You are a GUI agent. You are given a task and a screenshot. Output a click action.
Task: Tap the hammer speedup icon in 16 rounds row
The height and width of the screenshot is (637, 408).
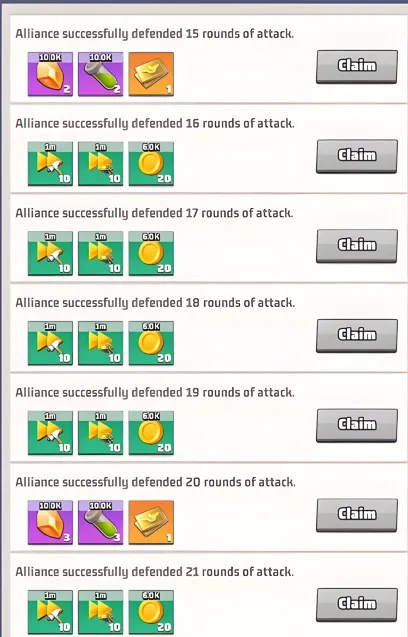[x=50, y=164]
